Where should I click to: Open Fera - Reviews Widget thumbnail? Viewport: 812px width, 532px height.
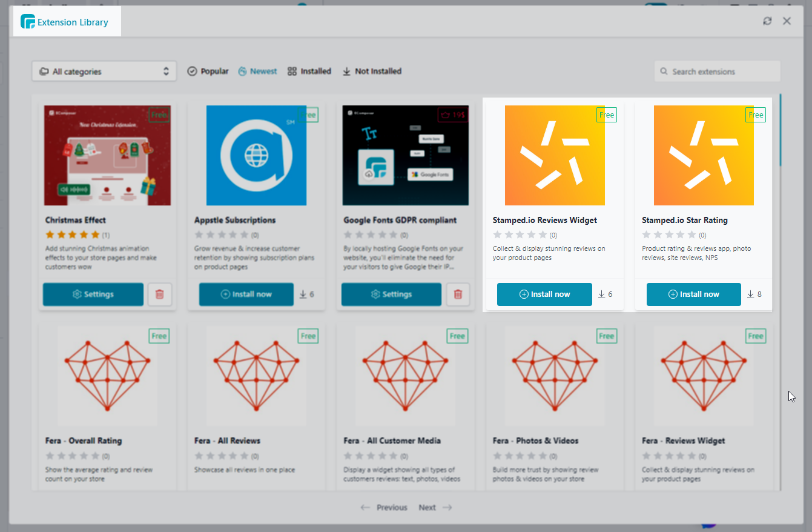[704, 376]
